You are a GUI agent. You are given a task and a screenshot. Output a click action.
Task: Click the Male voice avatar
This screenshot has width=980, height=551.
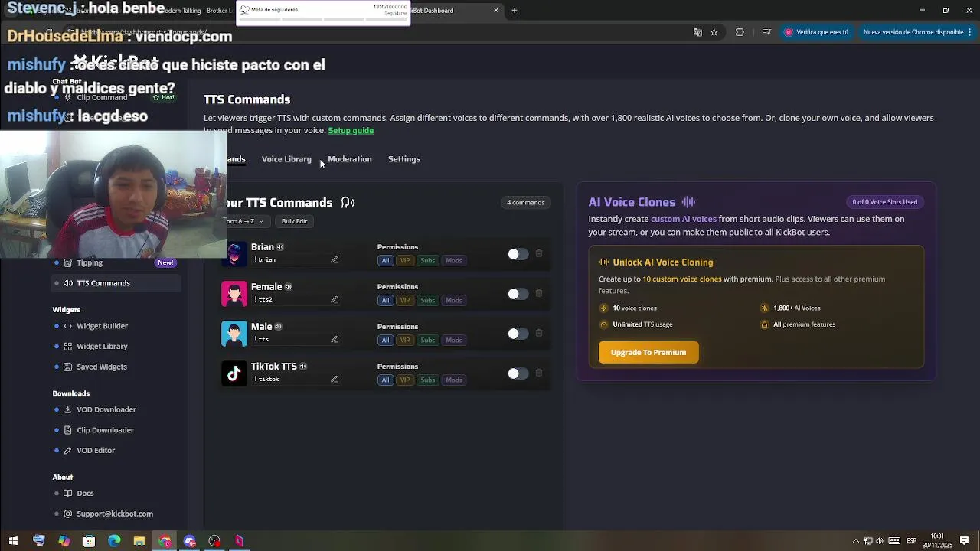(234, 333)
